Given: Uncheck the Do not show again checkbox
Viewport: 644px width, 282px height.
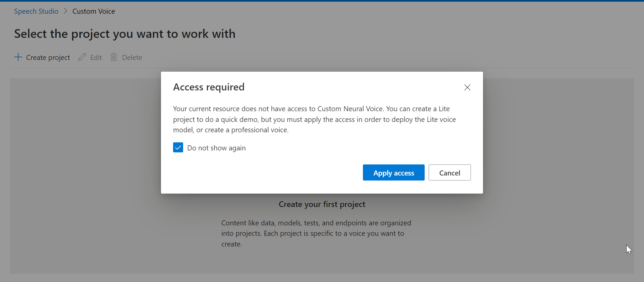Looking at the screenshot, I should pyautogui.click(x=178, y=148).
